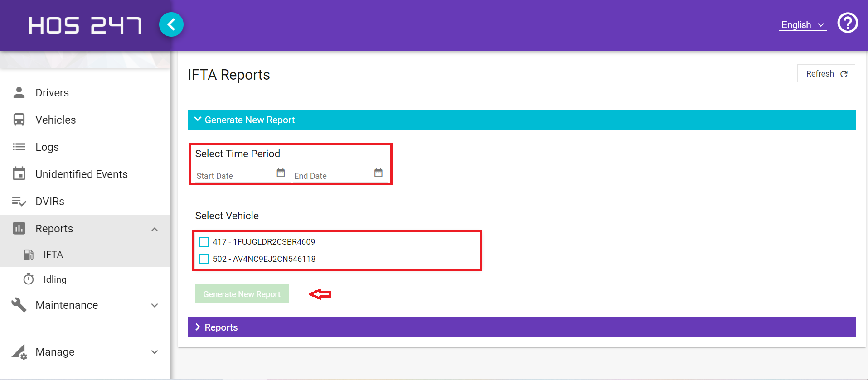Viewport: 868px width, 380px height.
Task: Open the Start Date calendar picker
Action: [x=281, y=173]
